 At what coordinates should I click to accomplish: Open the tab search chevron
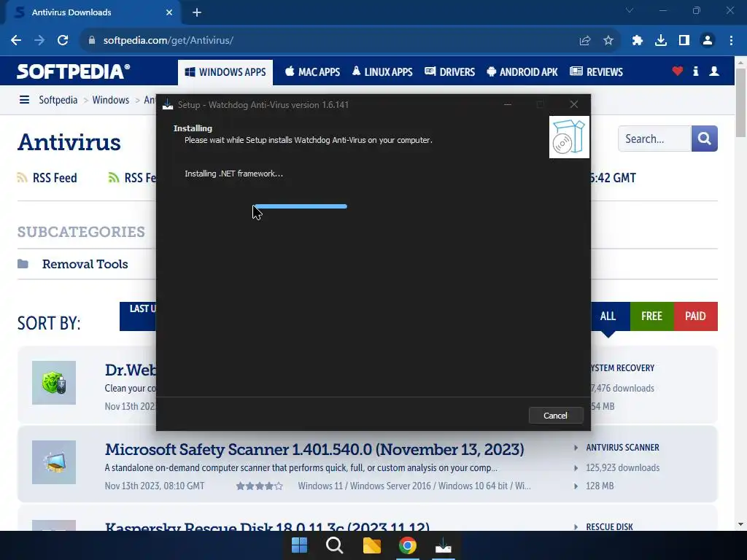coord(630,10)
